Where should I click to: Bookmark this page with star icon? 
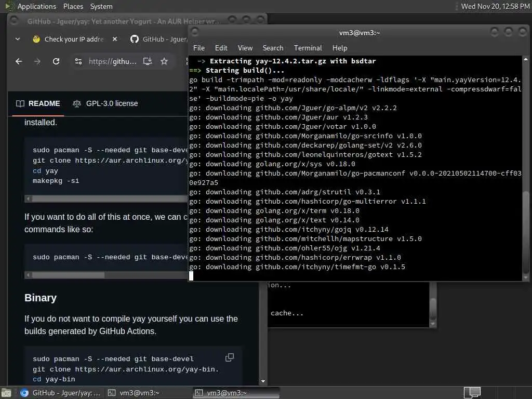click(x=164, y=61)
